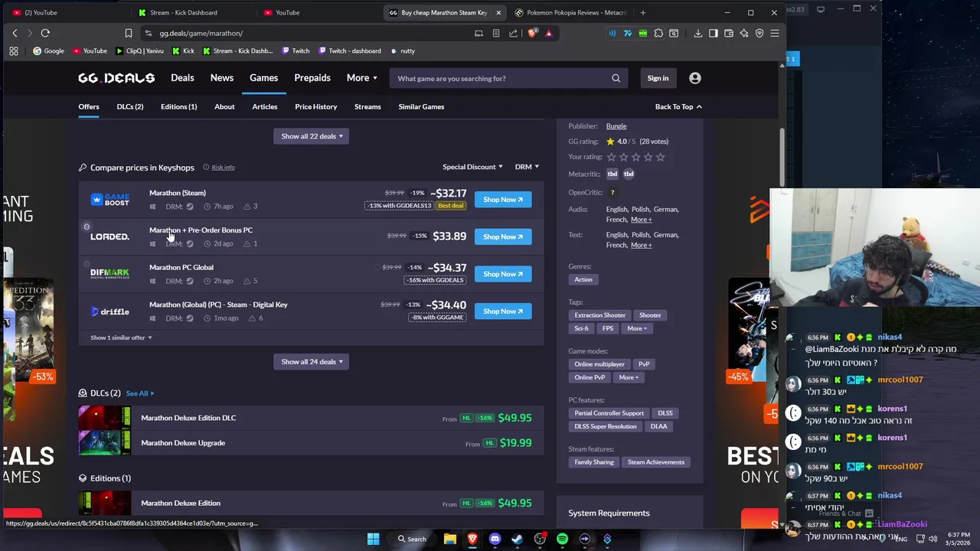The height and width of the screenshot is (551, 980).
Task: Select the Online multiplayer game mode tag
Action: click(599, 364)
